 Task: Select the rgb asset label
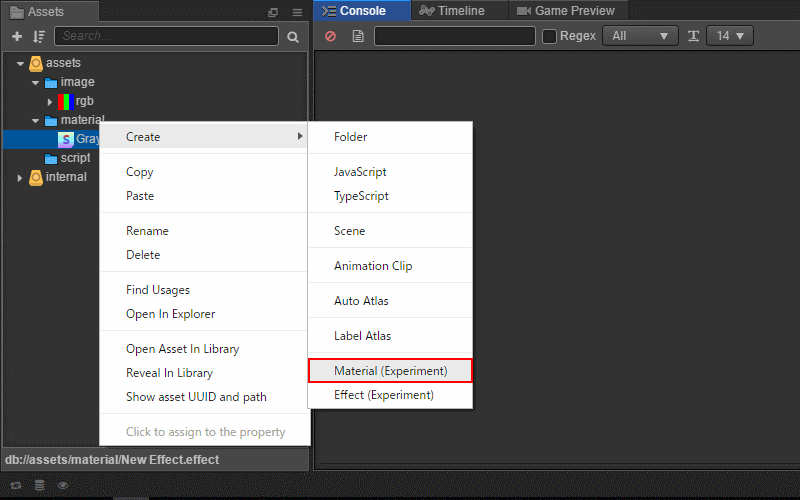[x=85, y=101]
